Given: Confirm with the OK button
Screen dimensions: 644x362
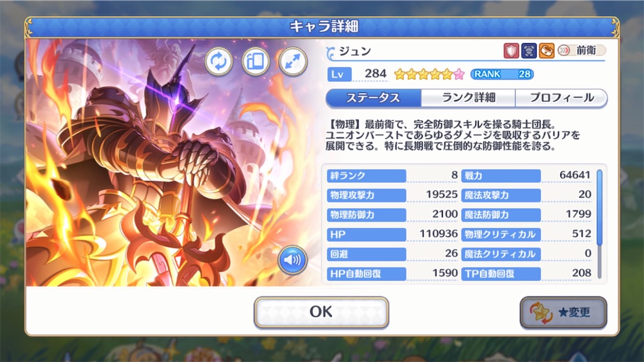Looking at the screenshot, I should [321, 312].
